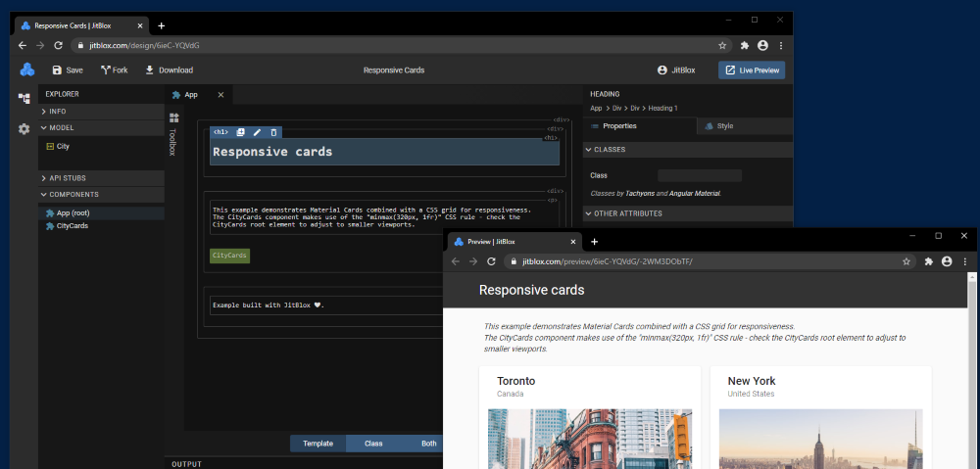Collapse the CLASSES section

coord(688,150)
